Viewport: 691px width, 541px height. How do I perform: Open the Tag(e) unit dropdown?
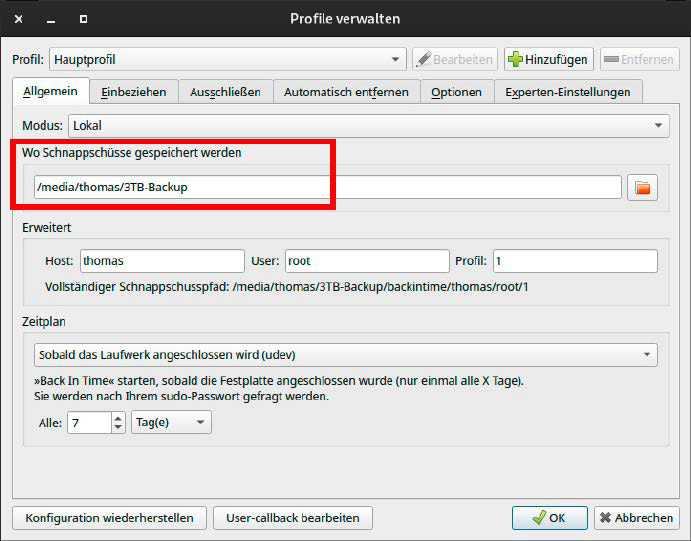(171, 423)
